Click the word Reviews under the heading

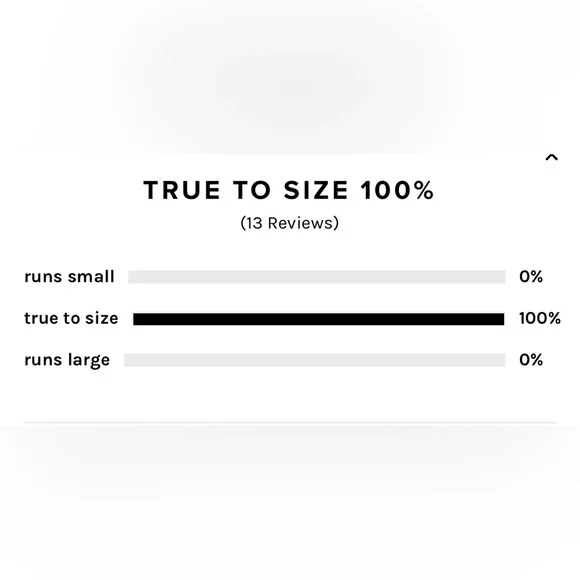point(300,223)
